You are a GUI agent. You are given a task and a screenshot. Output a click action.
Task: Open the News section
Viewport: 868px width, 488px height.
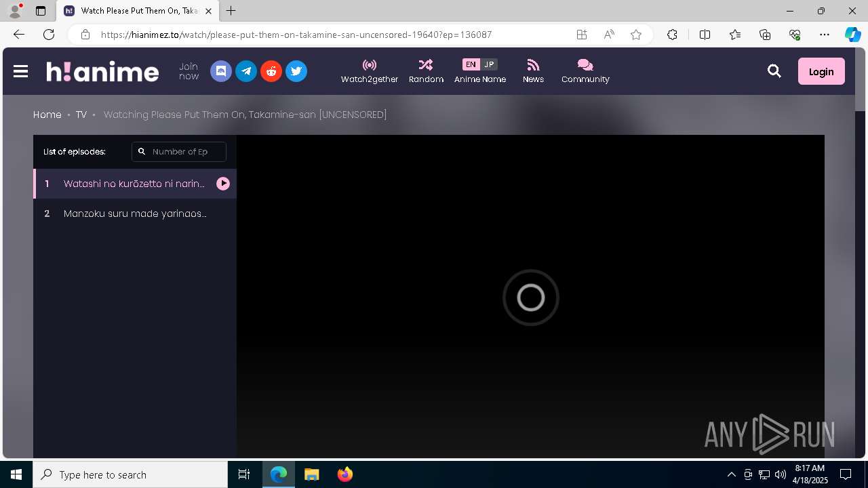[533, 71]
